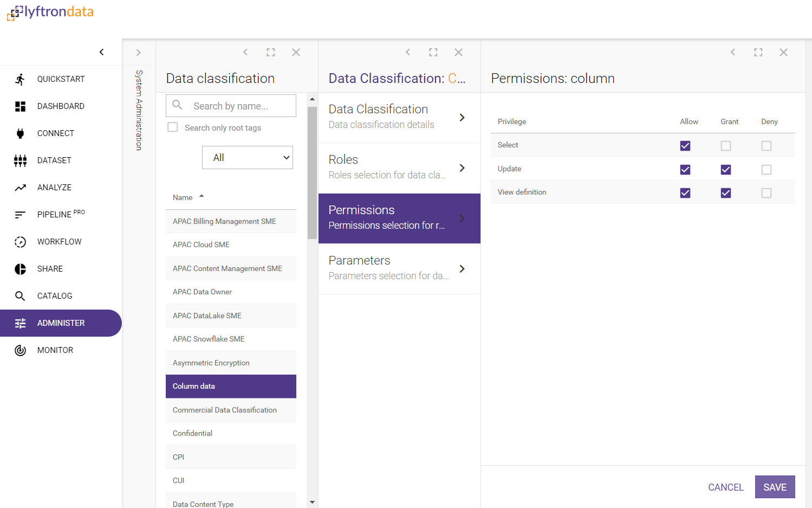The image size is (812, 508).
Task: Close the Data Classification: C... panel
Action: coord(458,52)
